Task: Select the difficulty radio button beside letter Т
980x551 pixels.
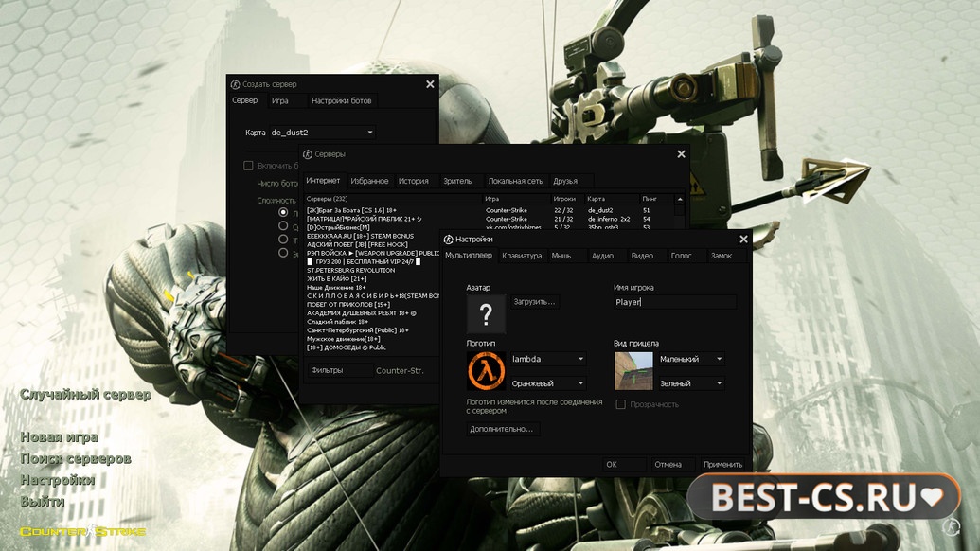Action: click(x=283, y=240)
